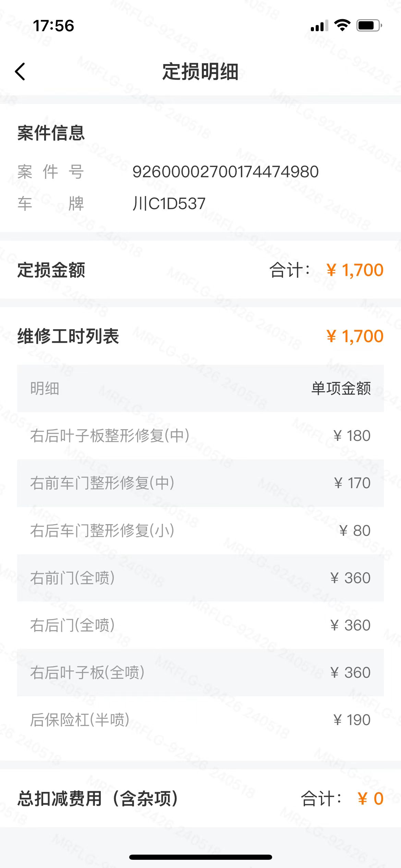Image resolution: width=401 pixels, height=868 pixels.
Task: Select the 右后车门整形修复(小) row
Action: point(200,531)
